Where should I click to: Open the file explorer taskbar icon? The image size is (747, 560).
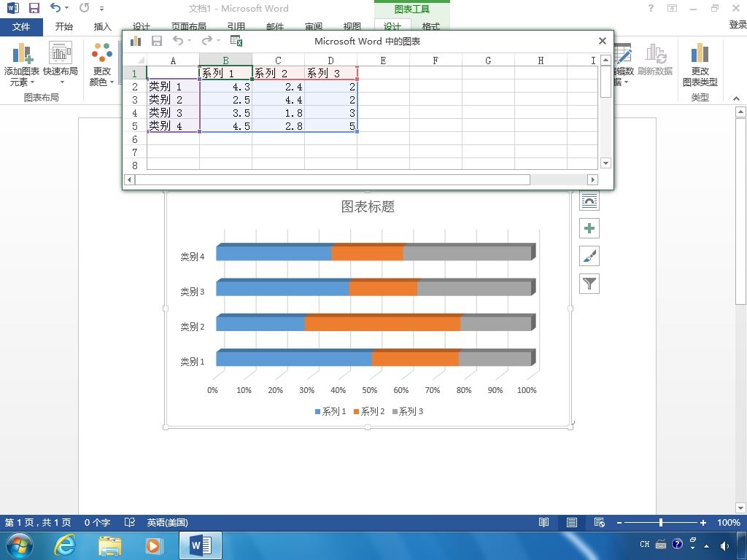(x=109, y=545)
